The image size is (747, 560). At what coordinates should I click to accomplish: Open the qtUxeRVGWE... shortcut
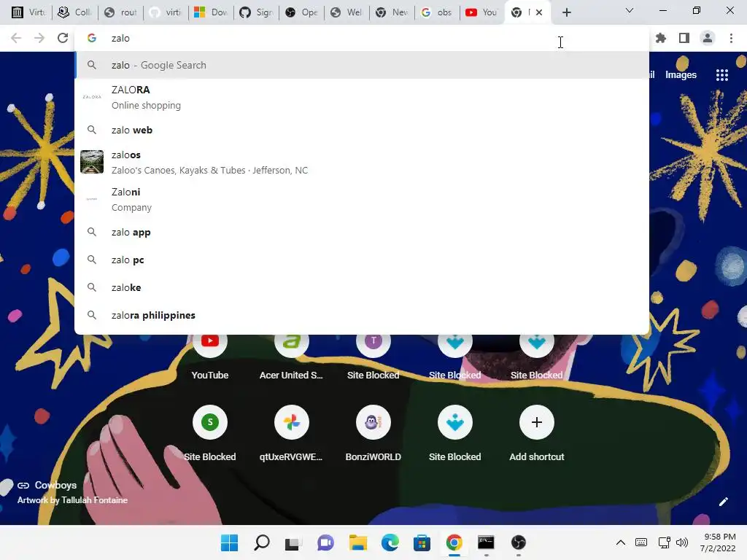(x=292, y=432)
